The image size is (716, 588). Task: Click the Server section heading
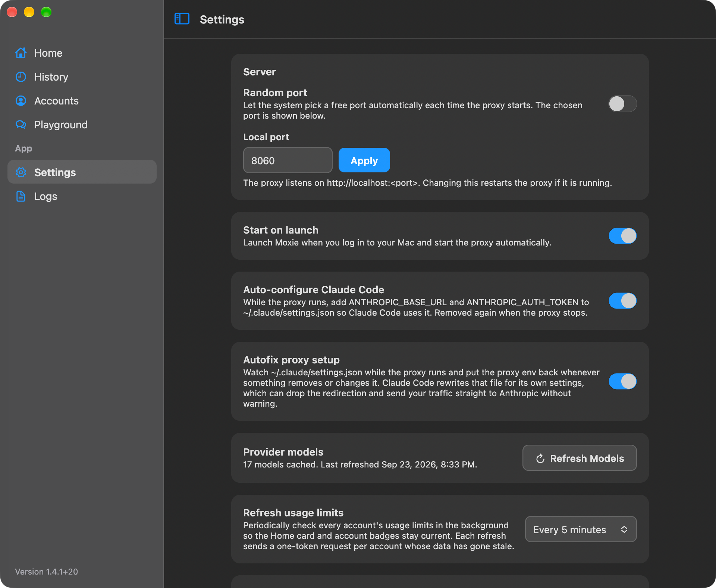(x=260, y=72)
